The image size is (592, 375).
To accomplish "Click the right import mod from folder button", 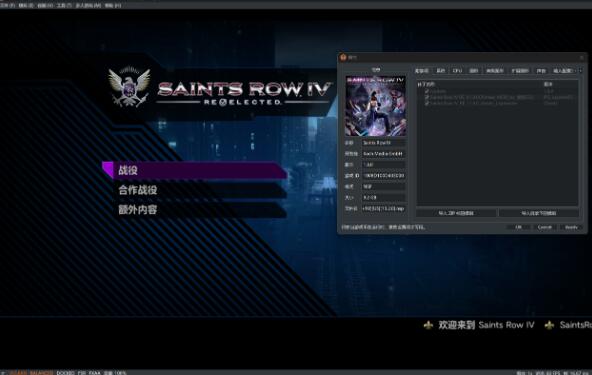I will coord(539,213).
